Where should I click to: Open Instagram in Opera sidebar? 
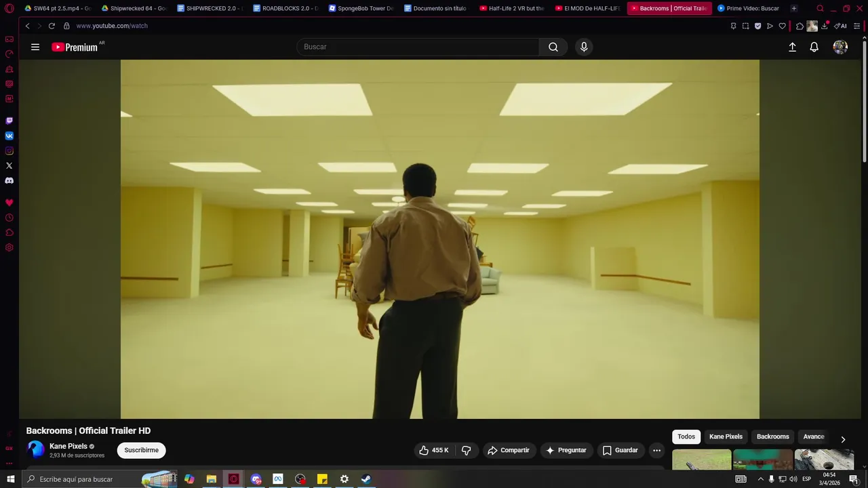9,150
